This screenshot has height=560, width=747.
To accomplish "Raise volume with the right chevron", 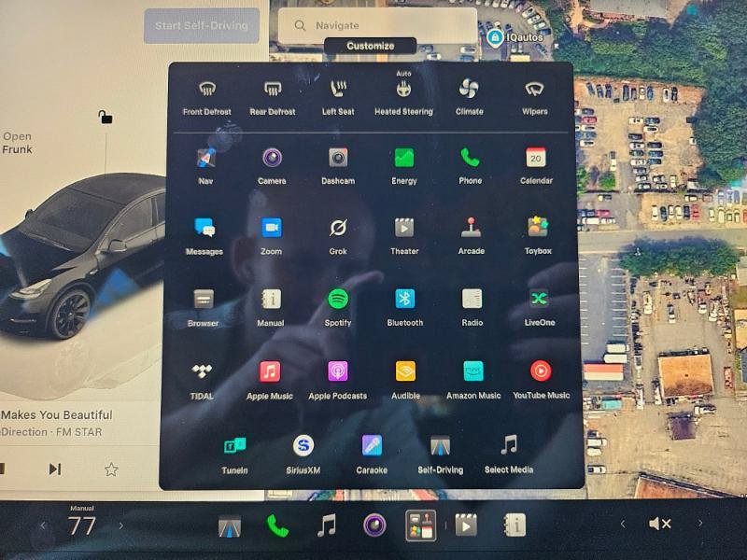I will click(699, 524).
